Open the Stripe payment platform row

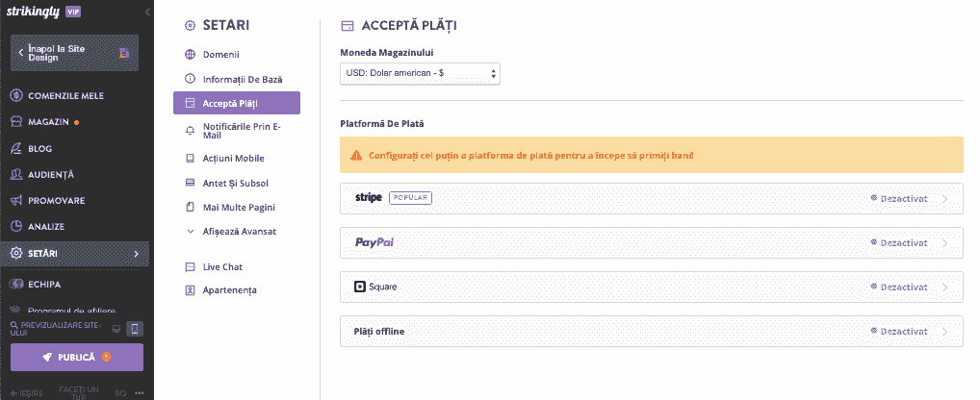[652, 198]
